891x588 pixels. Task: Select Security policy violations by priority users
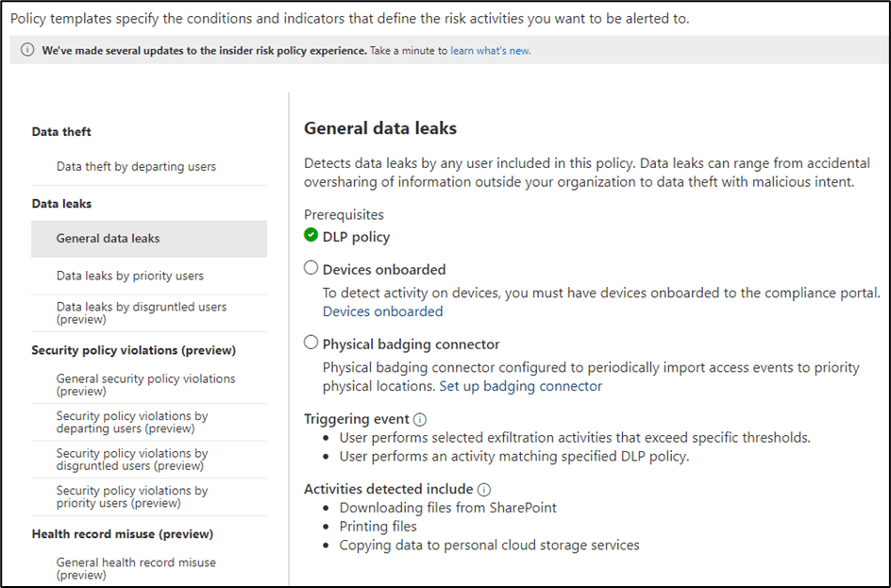click(131, 496)
